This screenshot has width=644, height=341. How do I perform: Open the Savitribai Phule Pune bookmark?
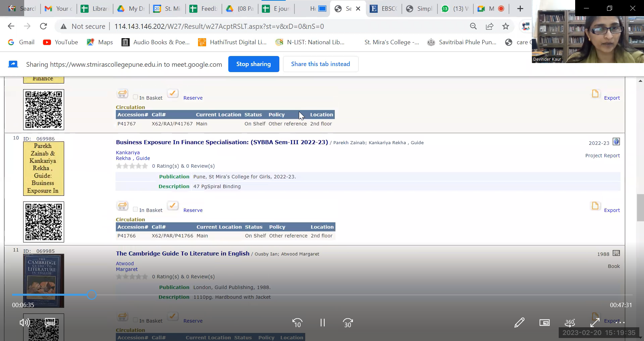(x=462, y=42)
